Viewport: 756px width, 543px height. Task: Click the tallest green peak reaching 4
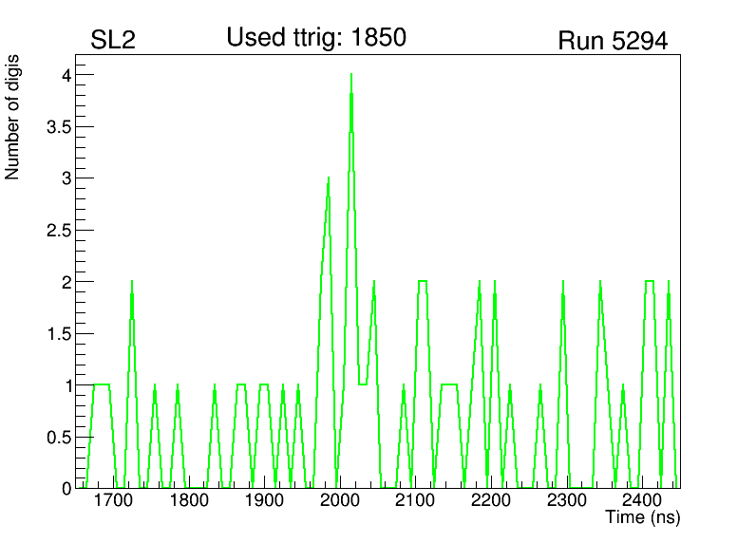pyautogui.click(x=351, y=76)
